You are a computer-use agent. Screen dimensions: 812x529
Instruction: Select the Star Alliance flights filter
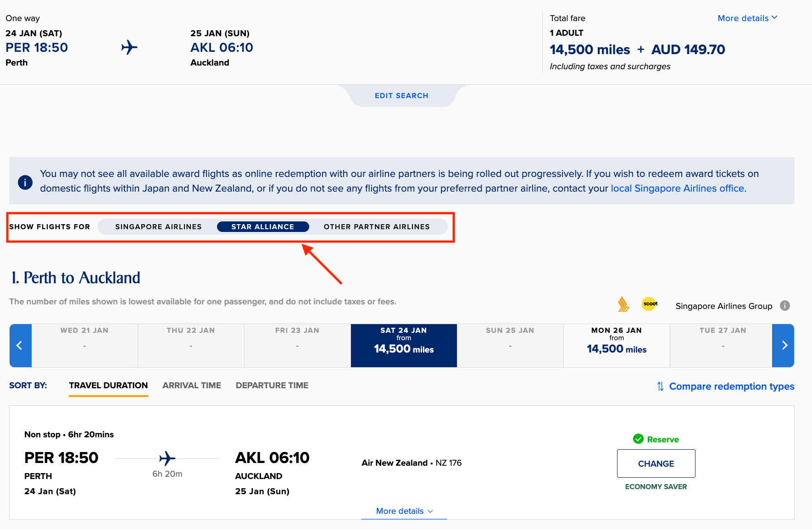262,227
